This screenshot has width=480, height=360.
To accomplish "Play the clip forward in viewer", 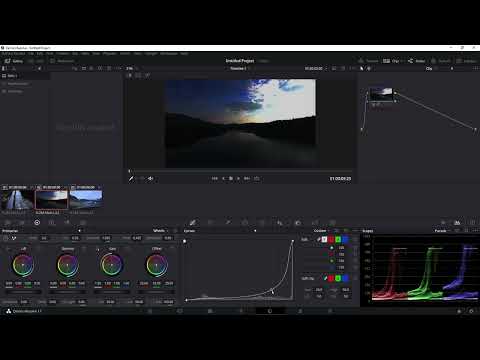I will [238, 179].
